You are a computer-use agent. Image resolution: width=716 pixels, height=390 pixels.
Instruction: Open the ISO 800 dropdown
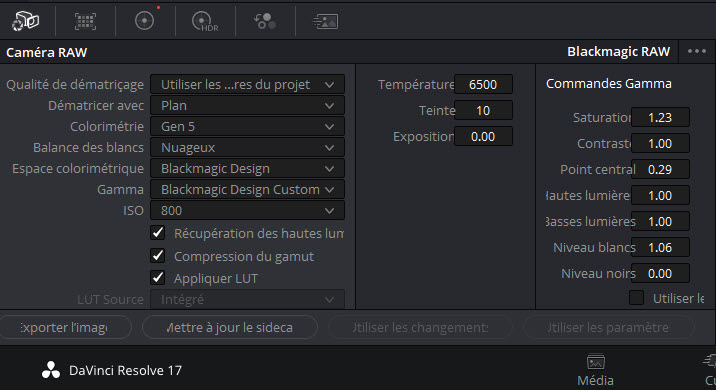[247, 211]
